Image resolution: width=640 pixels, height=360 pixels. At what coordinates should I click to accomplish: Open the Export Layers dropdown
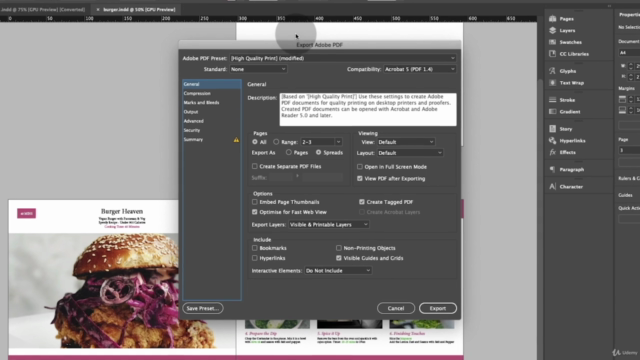coord(329,224)
